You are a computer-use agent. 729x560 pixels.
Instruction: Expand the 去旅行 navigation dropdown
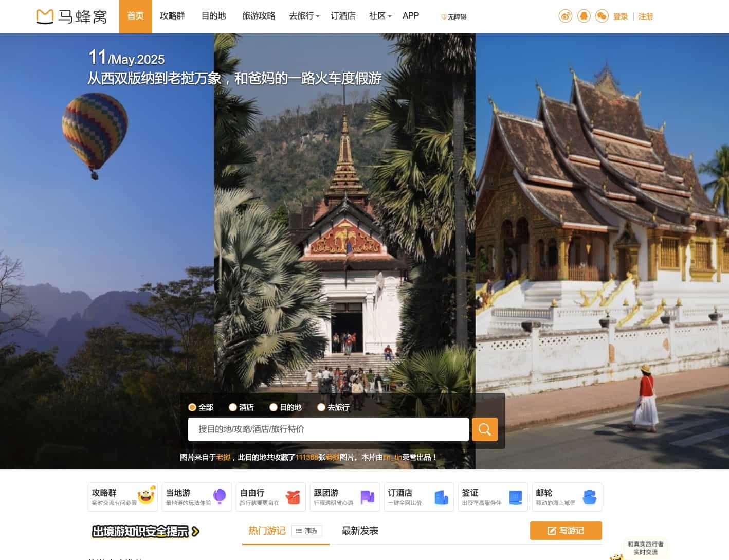[x=304, y=16]
